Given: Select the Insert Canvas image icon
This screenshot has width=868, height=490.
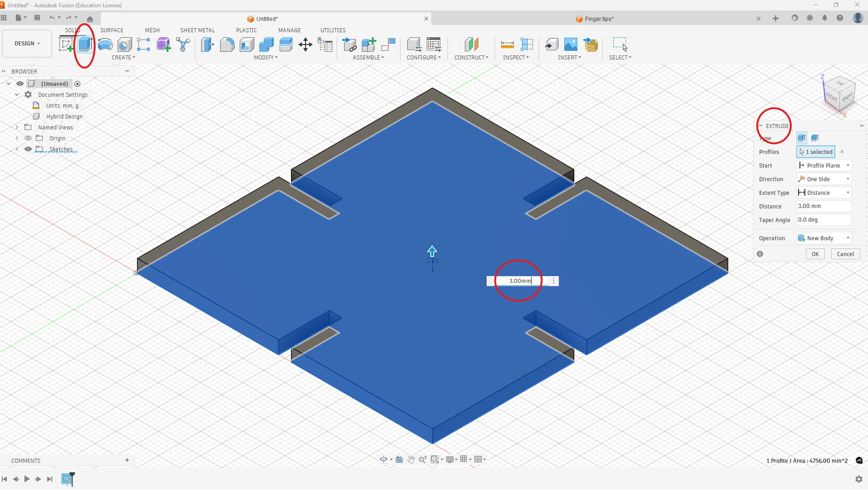Looking at the screenshot, I should coord(571,45).
